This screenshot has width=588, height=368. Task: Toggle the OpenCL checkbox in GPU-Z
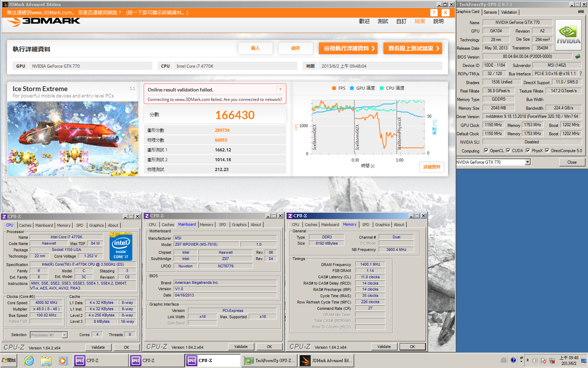486,151
